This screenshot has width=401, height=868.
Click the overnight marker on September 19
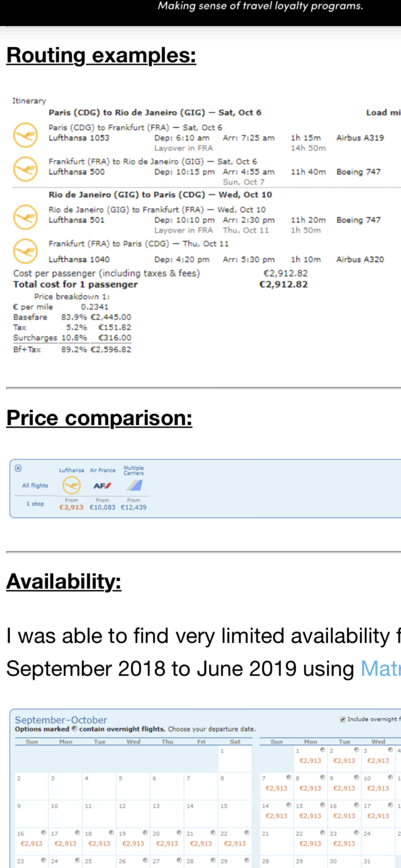[145, 833]
